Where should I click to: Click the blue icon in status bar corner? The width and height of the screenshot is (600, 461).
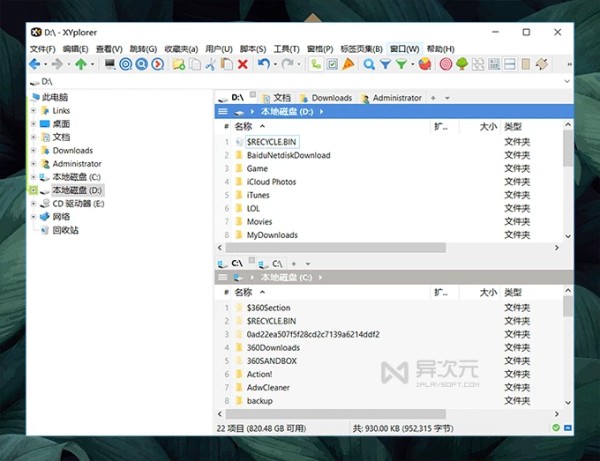coord(568,428)
